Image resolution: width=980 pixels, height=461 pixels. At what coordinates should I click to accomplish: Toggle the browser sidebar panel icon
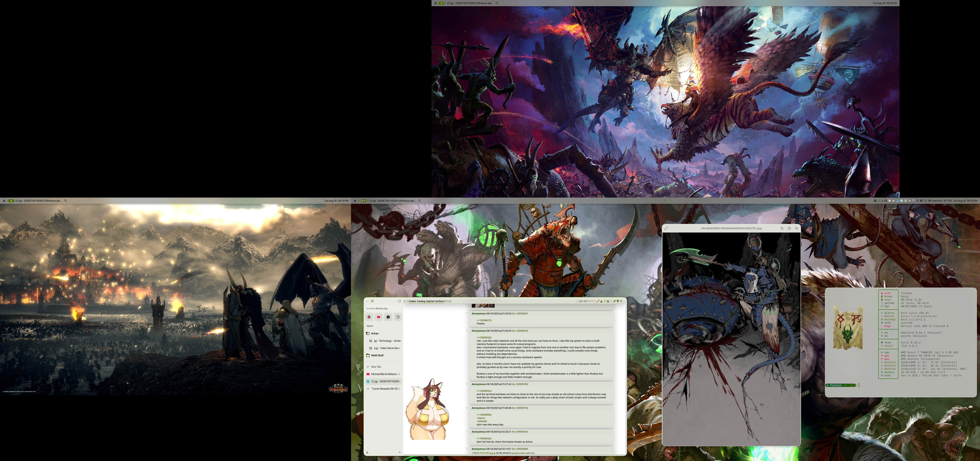tap(372, 301)
